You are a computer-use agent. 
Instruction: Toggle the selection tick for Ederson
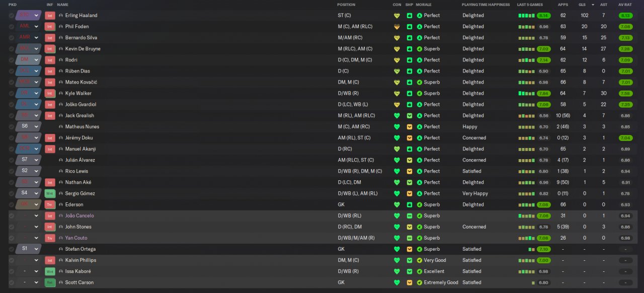(11, 204)
